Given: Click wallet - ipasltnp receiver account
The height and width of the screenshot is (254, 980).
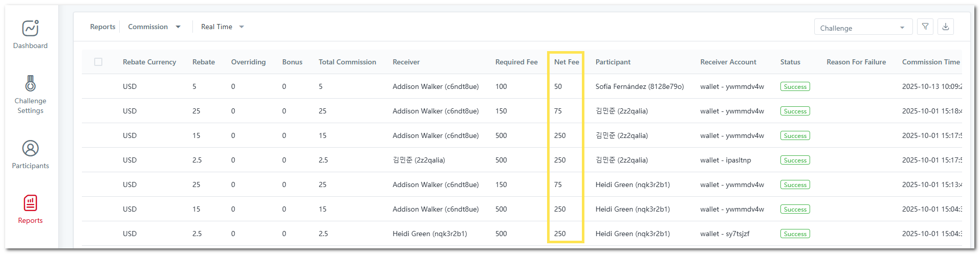Looking at the screenshot, I should [x=725, y=160].
